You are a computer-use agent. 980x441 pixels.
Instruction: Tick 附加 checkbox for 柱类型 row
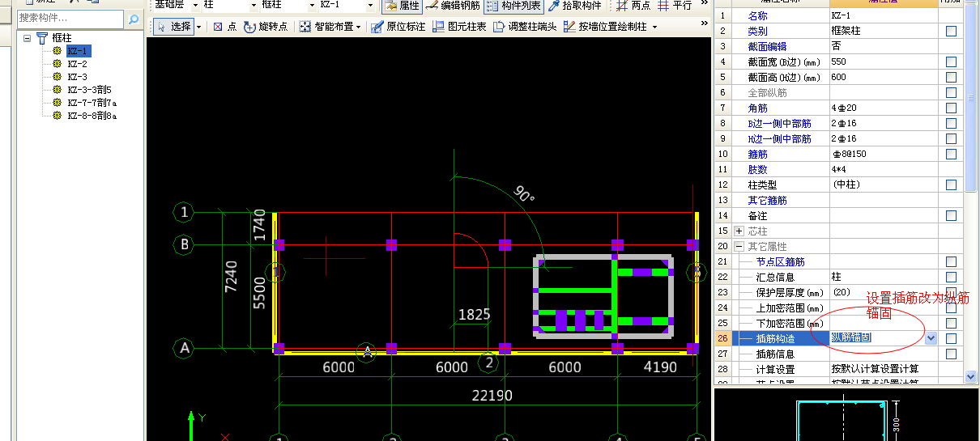[951, 184]
